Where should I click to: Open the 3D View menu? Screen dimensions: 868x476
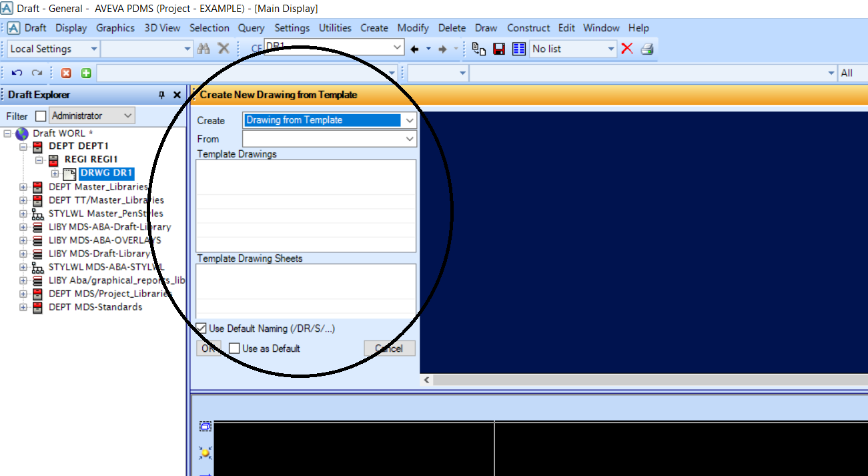[162, 28]
